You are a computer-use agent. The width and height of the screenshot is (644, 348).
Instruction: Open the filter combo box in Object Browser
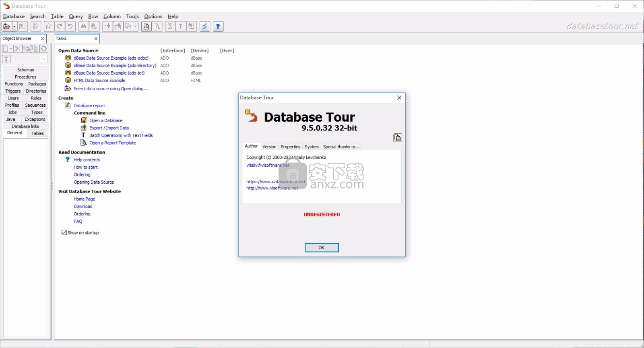pos(30,59)
